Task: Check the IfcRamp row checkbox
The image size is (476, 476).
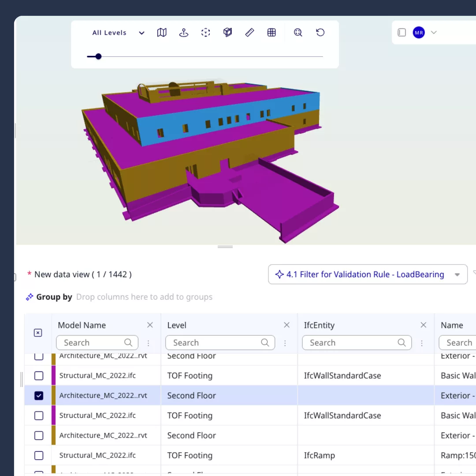Action: click(x=39, y=455)
